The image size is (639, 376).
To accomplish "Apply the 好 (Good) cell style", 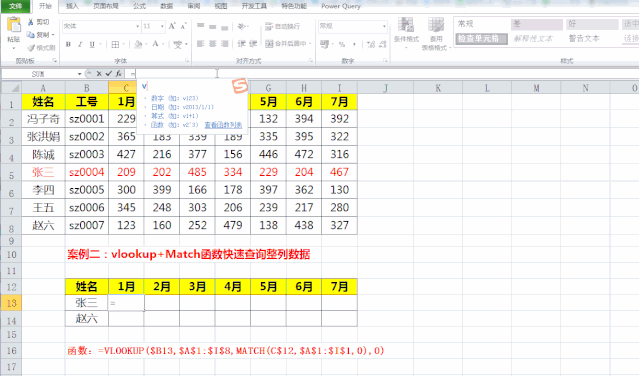I will pyautogui.click(x=592, y=24).
